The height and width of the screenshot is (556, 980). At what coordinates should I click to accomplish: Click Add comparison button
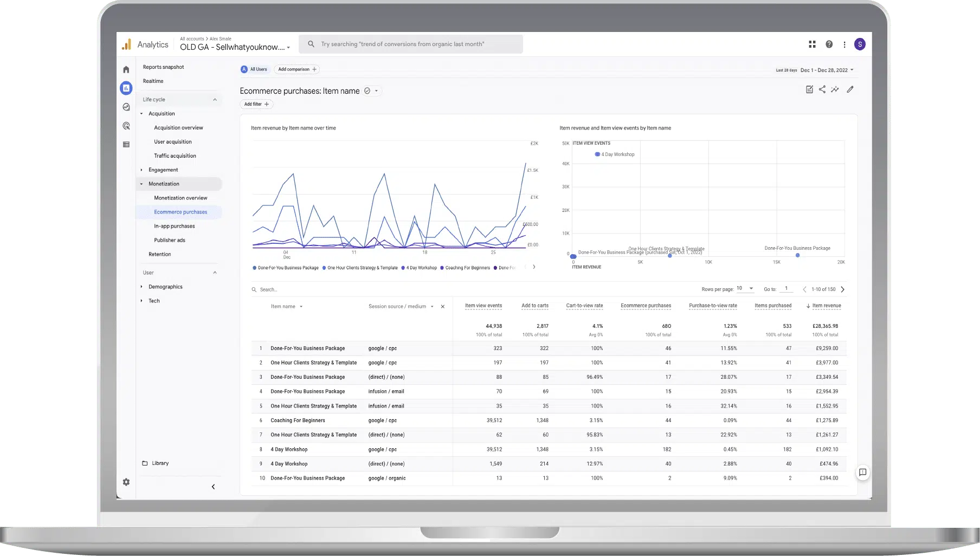[x=297, y=69]
